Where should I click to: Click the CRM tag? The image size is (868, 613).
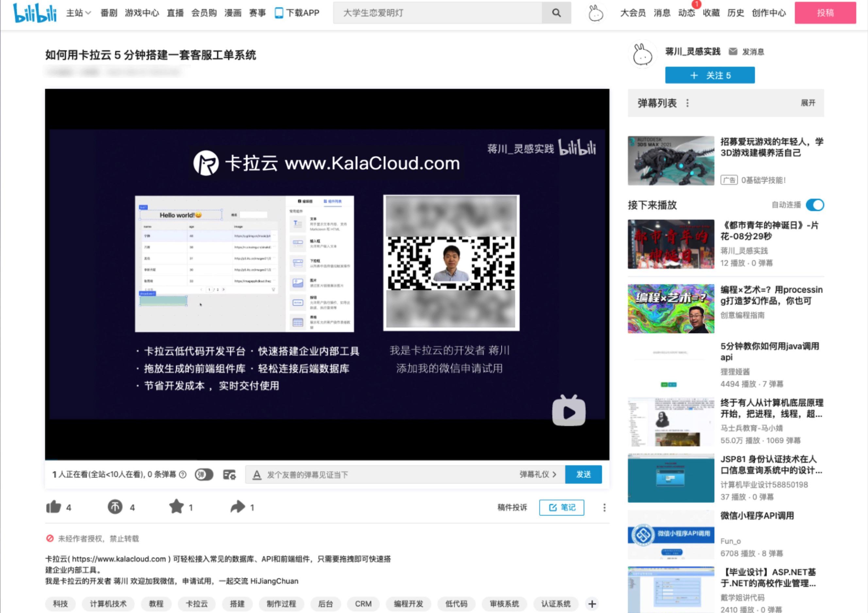pos(363,604)
